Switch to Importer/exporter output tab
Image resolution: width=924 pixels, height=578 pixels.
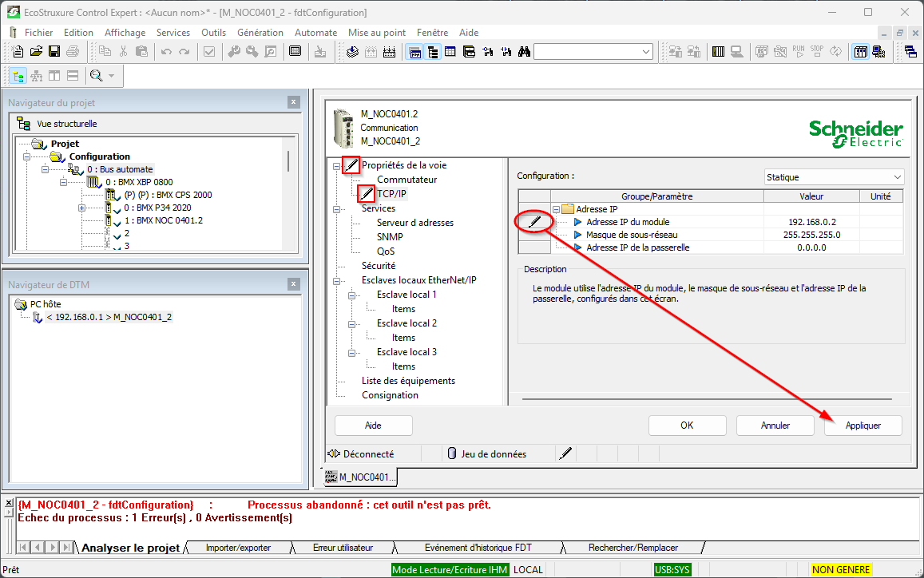point(238,548)
